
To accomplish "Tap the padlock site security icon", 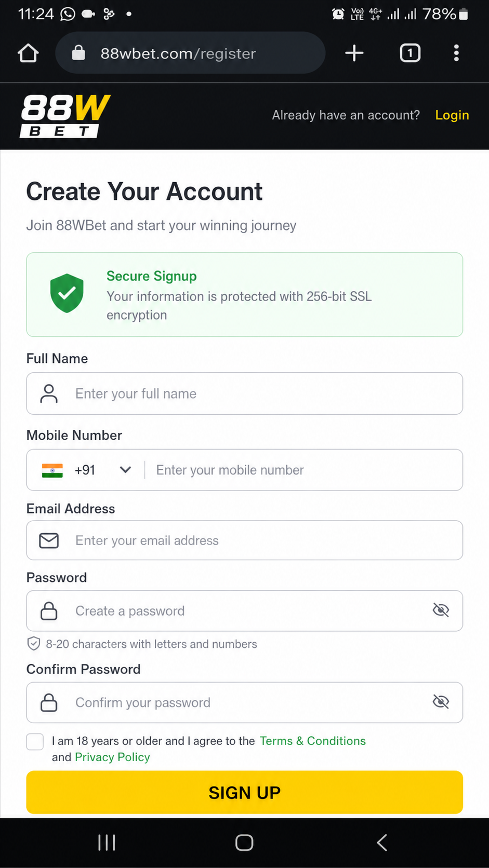I will [78, 52].
